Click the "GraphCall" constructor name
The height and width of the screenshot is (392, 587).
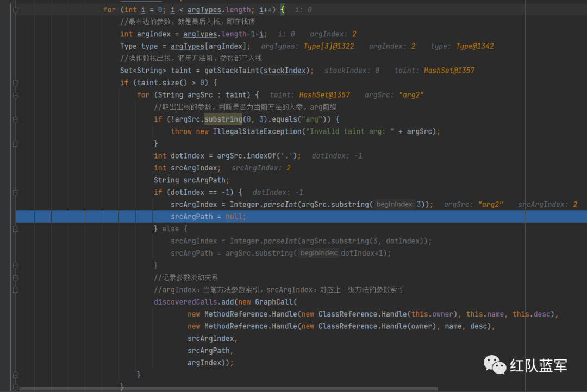pyautogui.click(x=274, y=302)
